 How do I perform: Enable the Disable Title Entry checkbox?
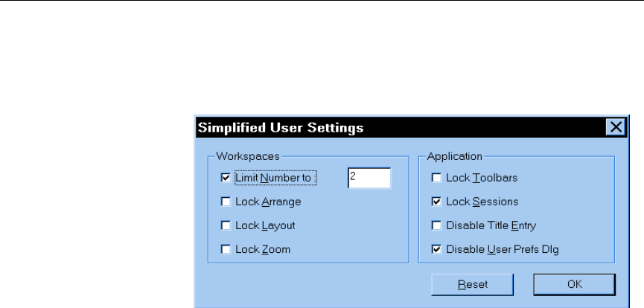click(x=436, y=225)
